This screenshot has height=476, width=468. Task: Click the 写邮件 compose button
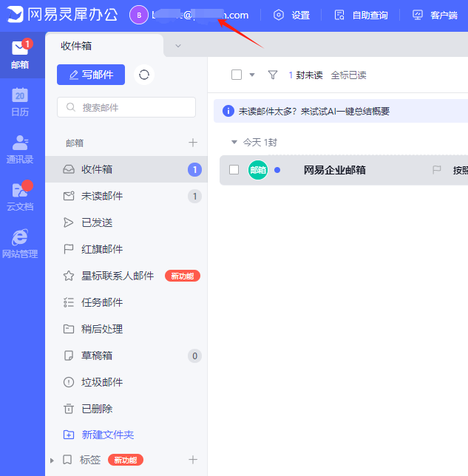[91, 75]
